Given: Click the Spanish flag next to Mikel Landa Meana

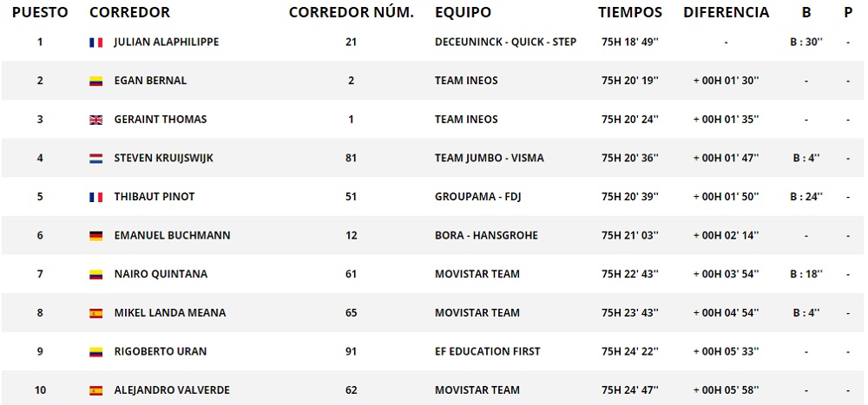Looking at the screenshot, I should click(x=96, y=313).
